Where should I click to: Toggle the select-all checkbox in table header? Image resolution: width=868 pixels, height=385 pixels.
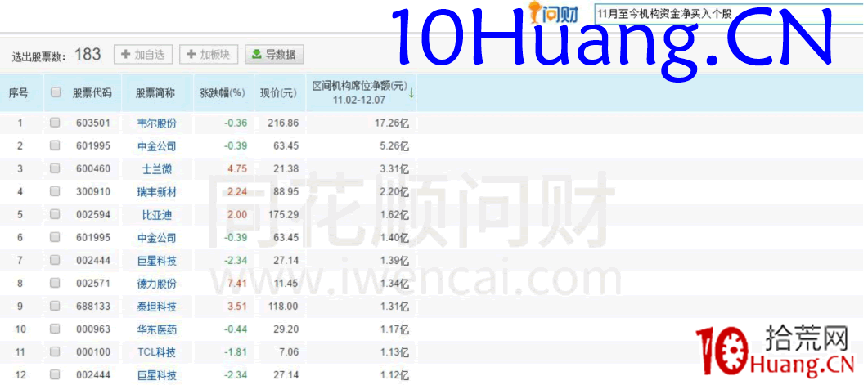tap(56, 92)
